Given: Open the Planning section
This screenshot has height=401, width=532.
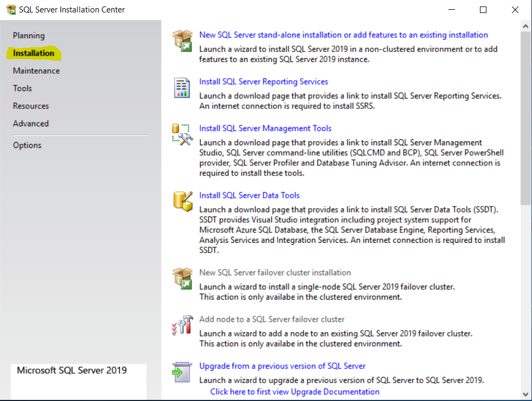Looking at the screenshot, I should pyautogui.click(x=29, y=36).
